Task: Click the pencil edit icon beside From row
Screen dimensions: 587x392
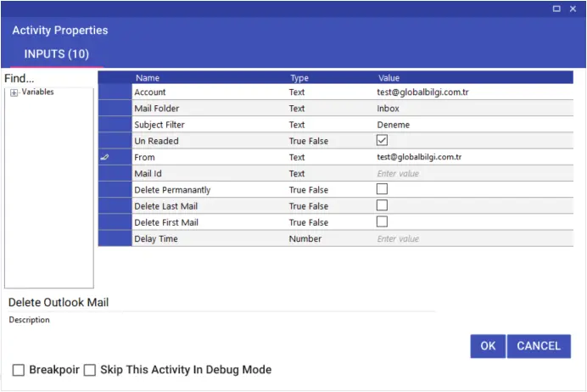Action: (x=105, y=157)
